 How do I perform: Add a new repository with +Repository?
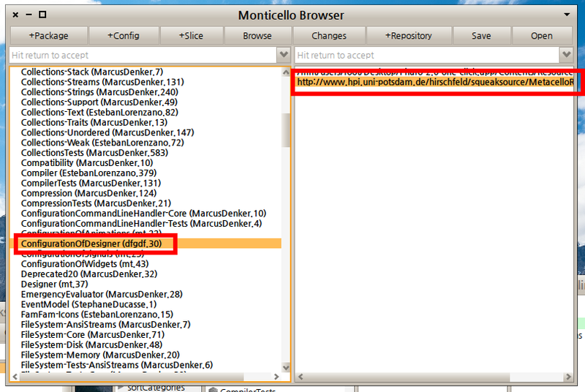(x=408, y=35)
